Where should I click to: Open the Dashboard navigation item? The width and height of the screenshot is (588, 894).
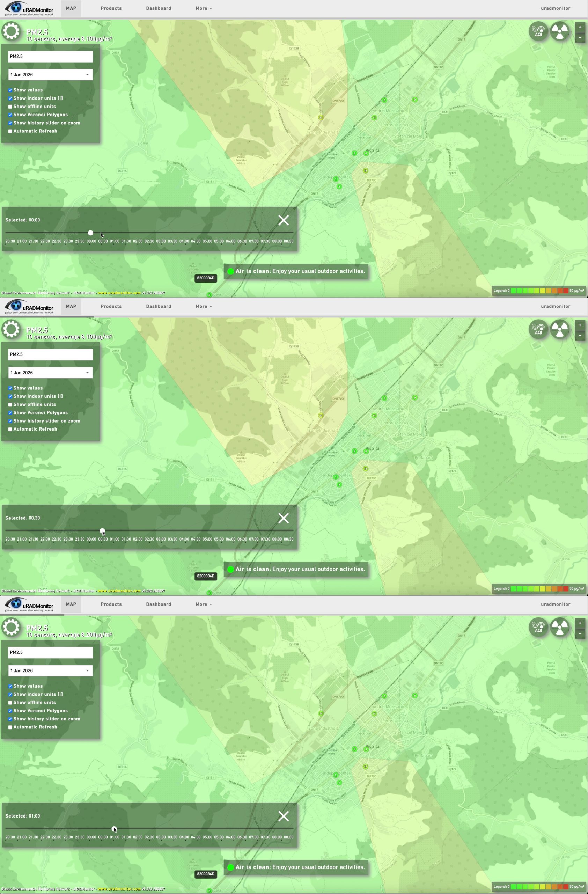click(x=159, y=8)
